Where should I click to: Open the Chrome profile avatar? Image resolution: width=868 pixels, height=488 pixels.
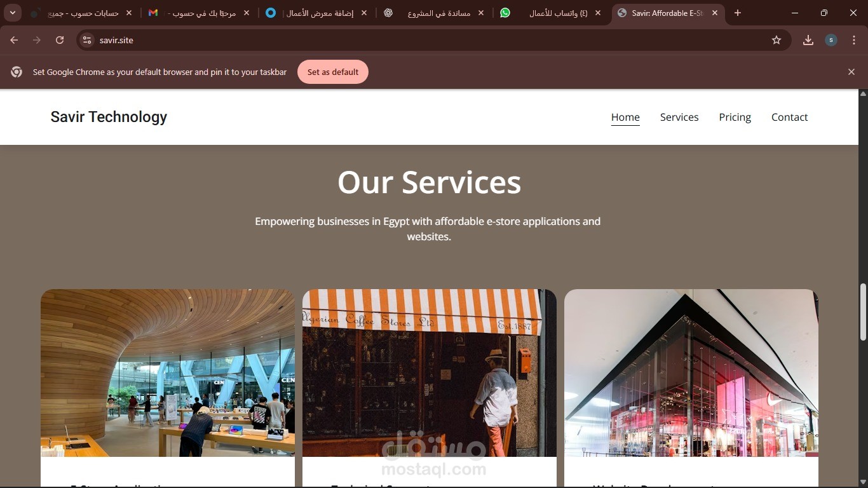(x=831, y=40)
